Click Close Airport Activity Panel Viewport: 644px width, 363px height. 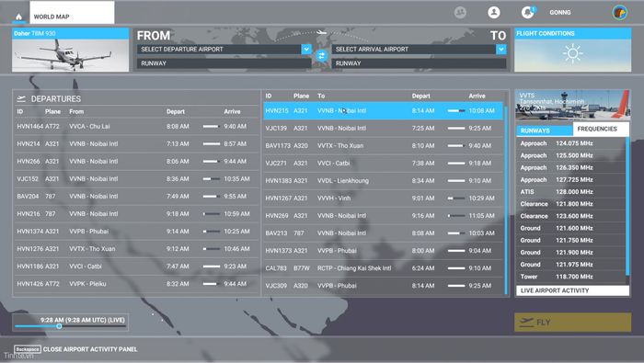pos(90,349)
